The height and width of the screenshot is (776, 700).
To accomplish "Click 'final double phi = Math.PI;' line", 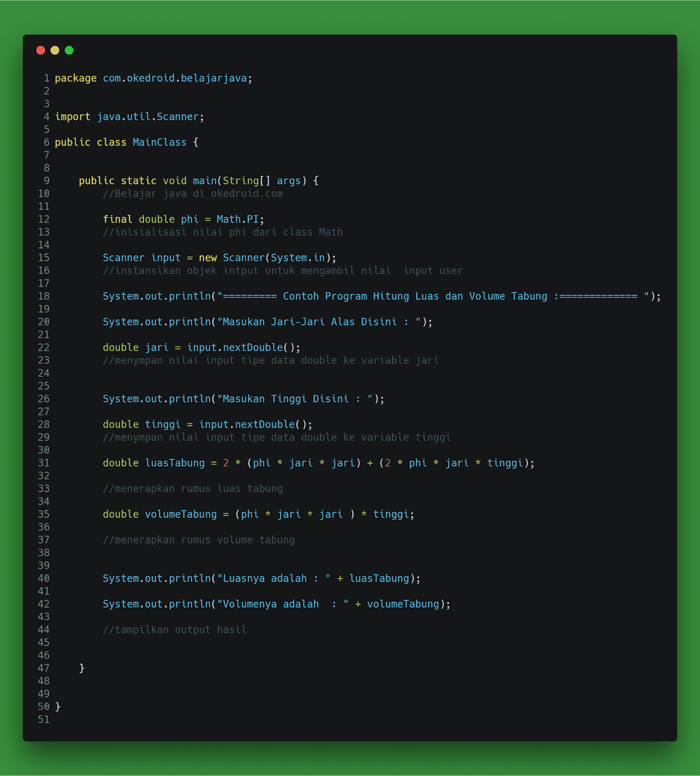I will tap(183, 219).
